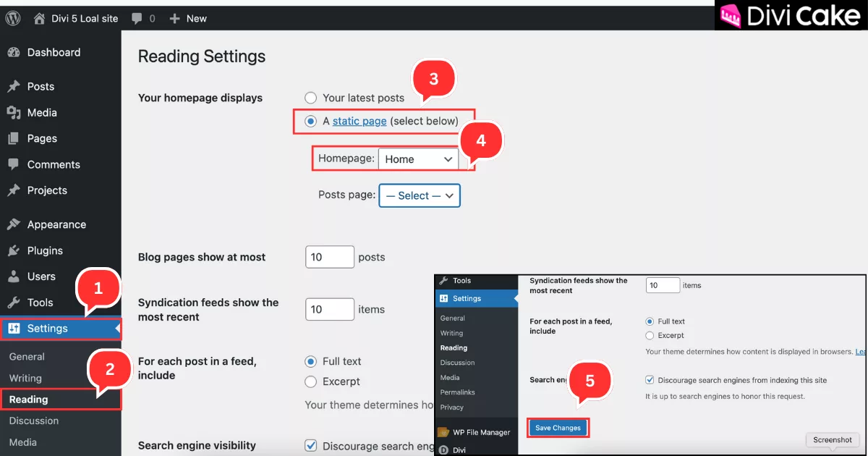
Task: Click the Tools wrench icon in inset screenshot
Action: click(443, 281)
